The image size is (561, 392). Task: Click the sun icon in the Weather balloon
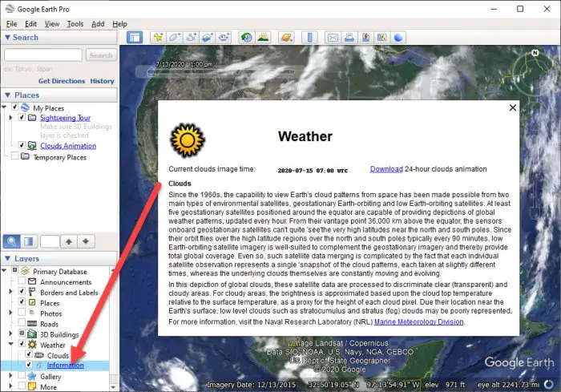coord(188,141)
